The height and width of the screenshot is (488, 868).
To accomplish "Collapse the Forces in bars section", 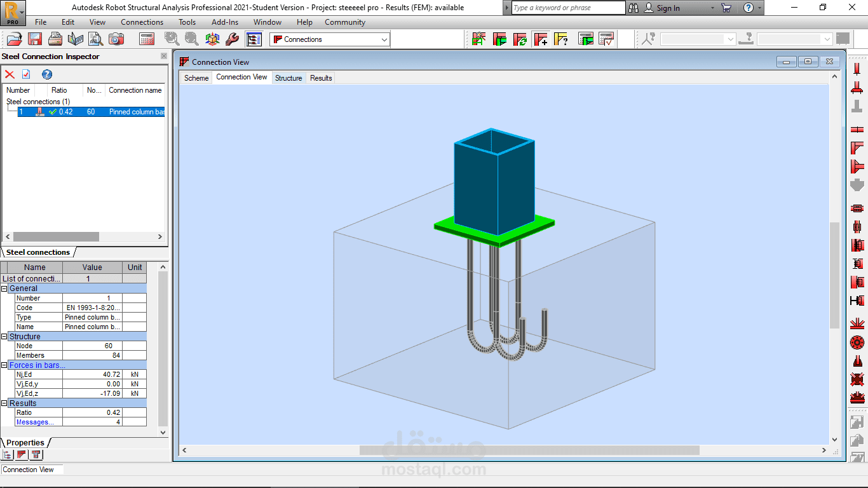I will tap(4, 365).
